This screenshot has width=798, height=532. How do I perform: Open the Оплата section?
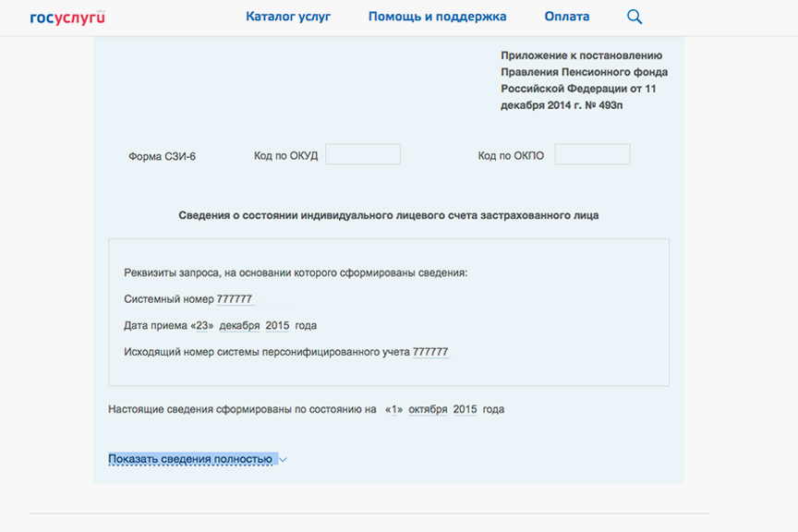pyautogui.click(x=567, y=17)
